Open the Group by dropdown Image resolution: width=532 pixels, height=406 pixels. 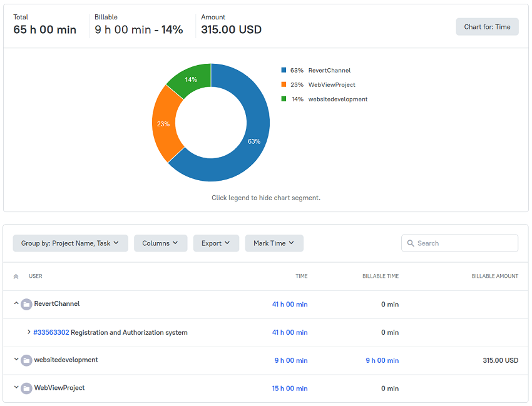click(71, 243)
